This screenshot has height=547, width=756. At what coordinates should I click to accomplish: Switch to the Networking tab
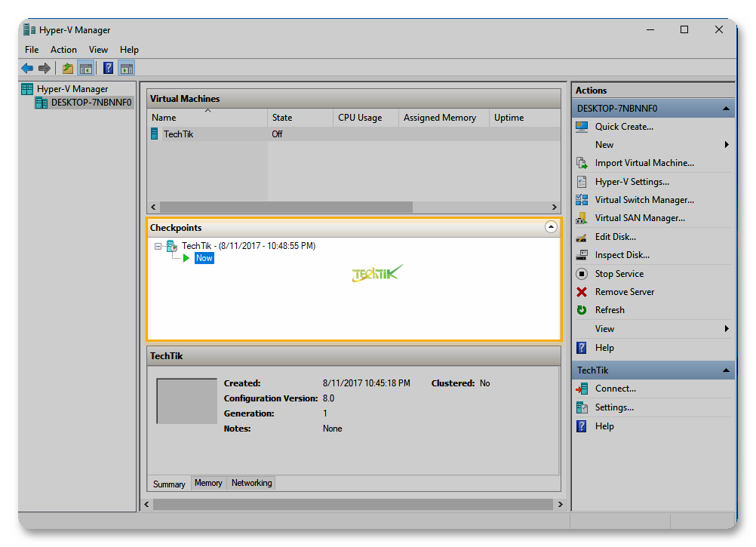click(251, 483)
